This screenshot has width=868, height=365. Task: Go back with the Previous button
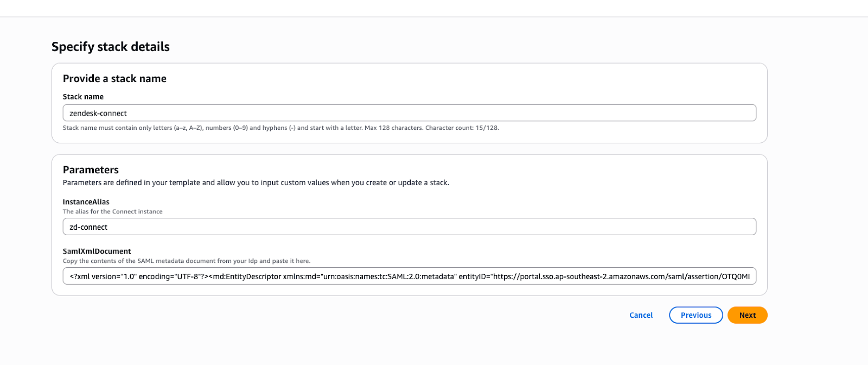[695, 315]
